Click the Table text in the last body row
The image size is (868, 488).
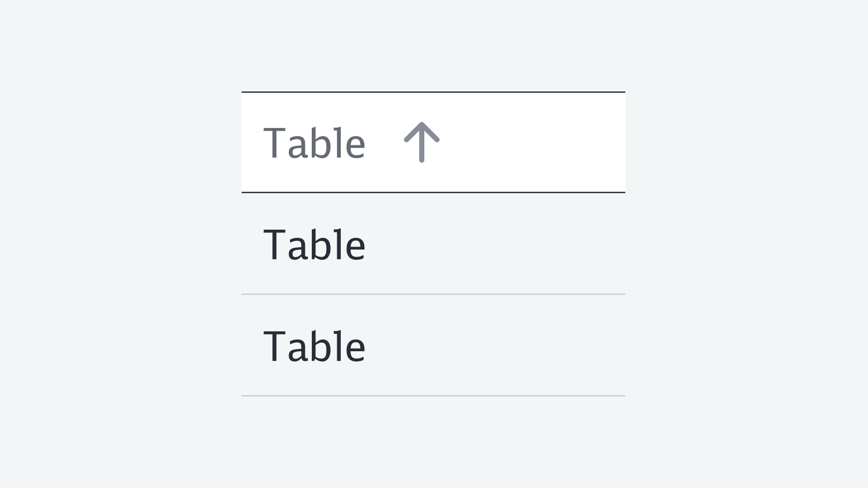[x=314, y=346]
